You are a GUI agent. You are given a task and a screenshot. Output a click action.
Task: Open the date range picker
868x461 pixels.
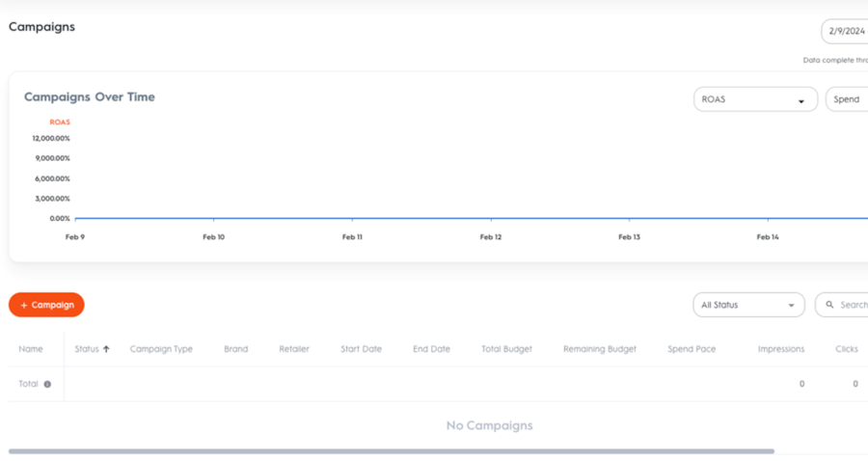(846, 31)
